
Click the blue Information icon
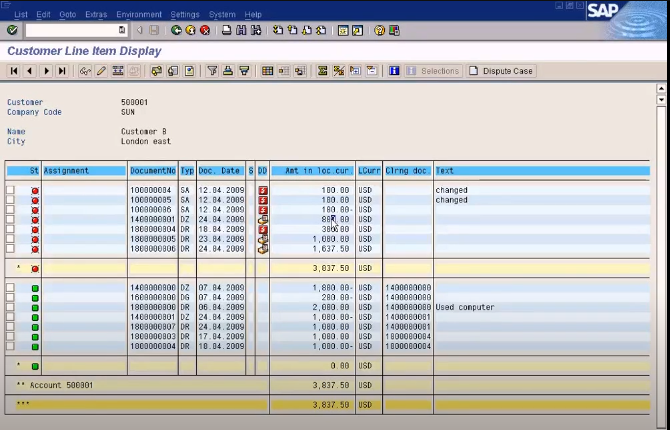[x=394, y=71]
